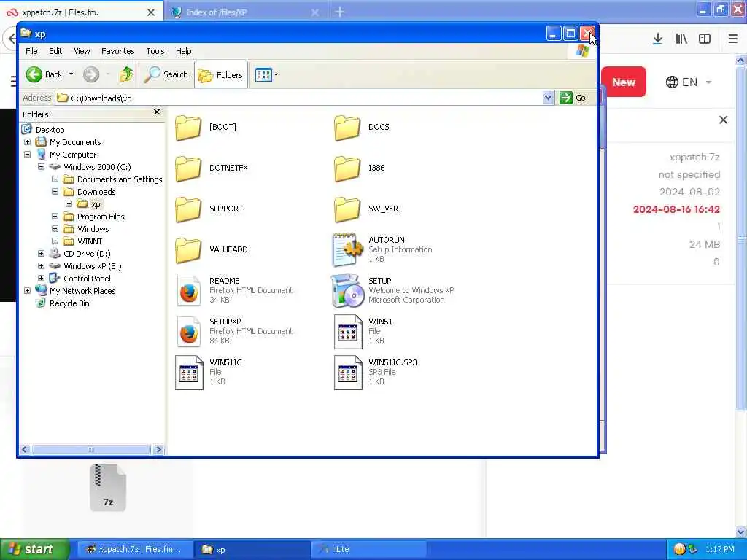
Task: Toggle the browser sidebar icon
Action: point(704,39)
